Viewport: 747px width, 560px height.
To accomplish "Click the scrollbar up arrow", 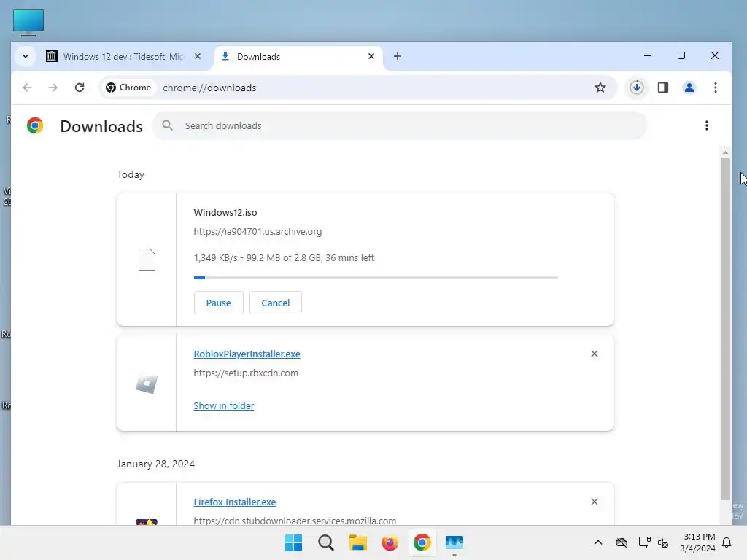I will (x=725, y=152).
